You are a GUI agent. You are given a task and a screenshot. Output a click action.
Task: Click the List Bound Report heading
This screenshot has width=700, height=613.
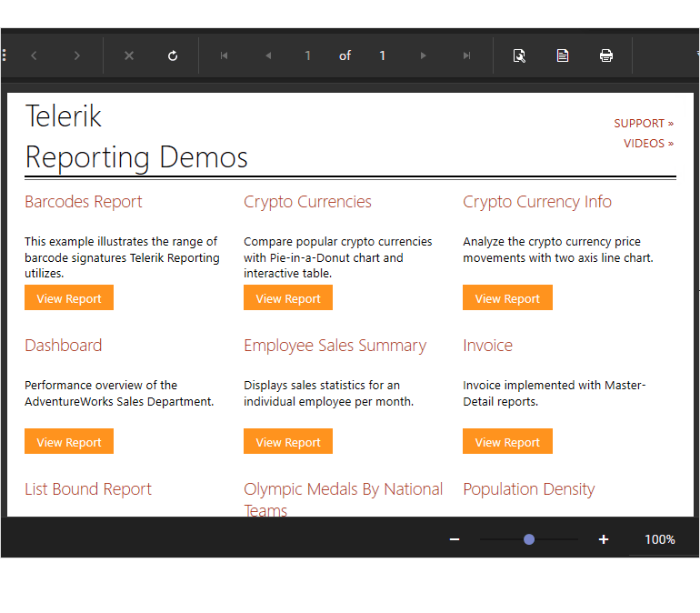click(x=88, y=489)
